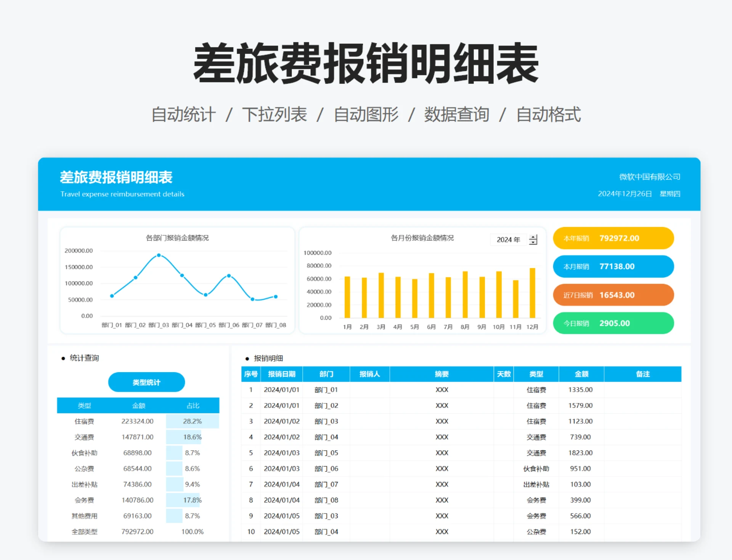This screenshot has height=560, width=732.
Task: Select the 2024 年 year value box
Action: (508, 239)
